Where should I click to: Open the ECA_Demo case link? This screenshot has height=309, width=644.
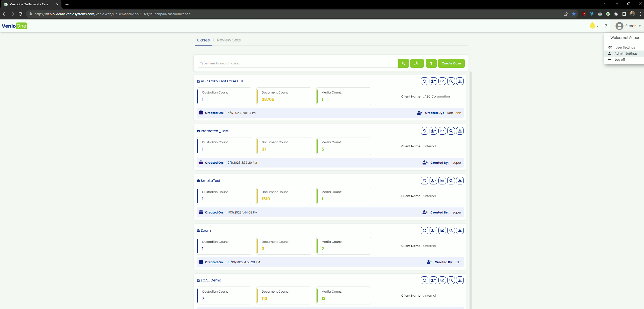211,280
